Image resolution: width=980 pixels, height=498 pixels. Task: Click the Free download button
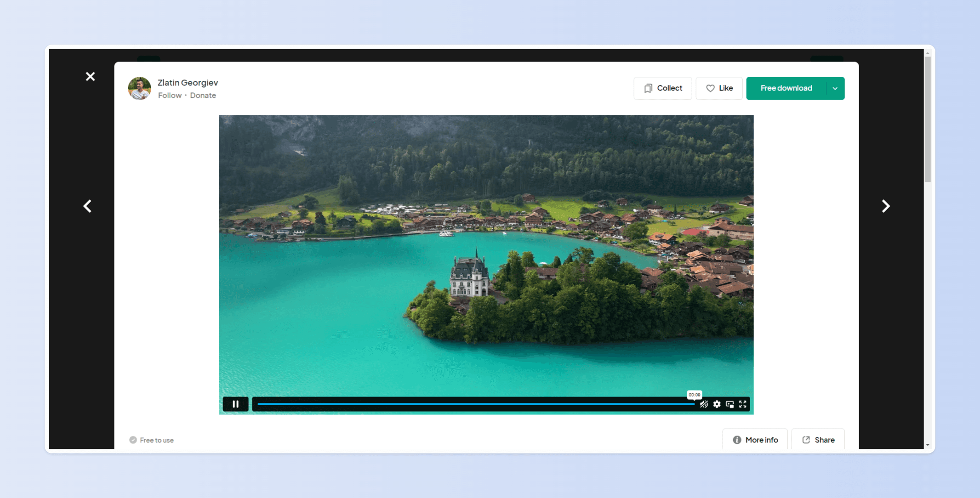pos(786,88)
